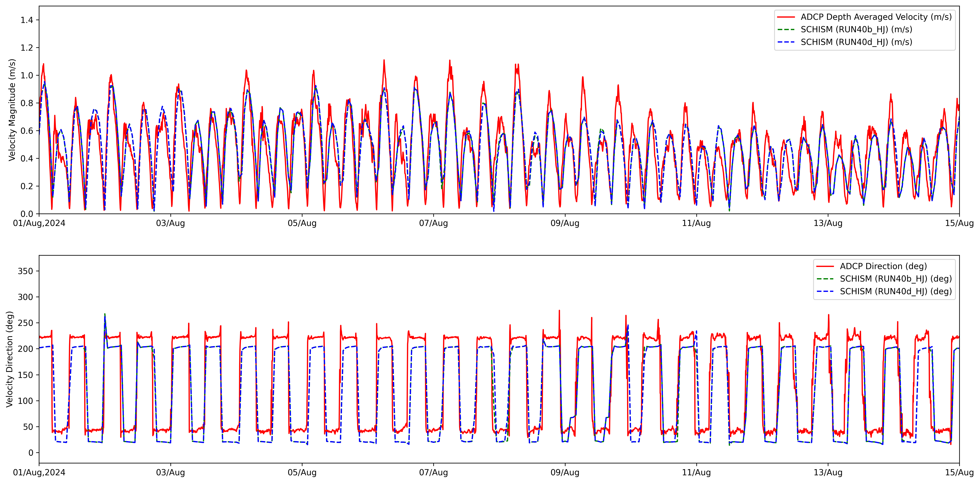The height and width of the screenshot is (483, 980).
Task: Click the '11/Aug' tick under the bottom plot
Action: 696,472
